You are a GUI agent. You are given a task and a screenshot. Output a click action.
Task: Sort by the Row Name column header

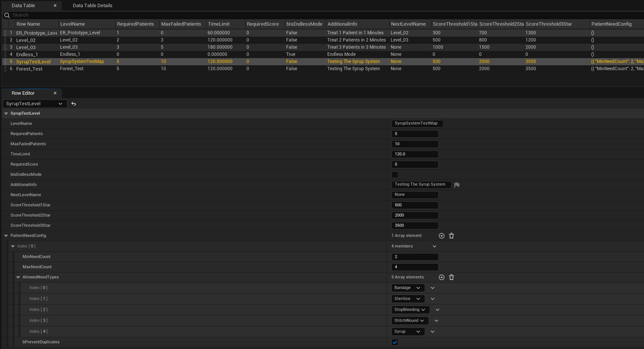pyautogui.click(x=37, y=24)
